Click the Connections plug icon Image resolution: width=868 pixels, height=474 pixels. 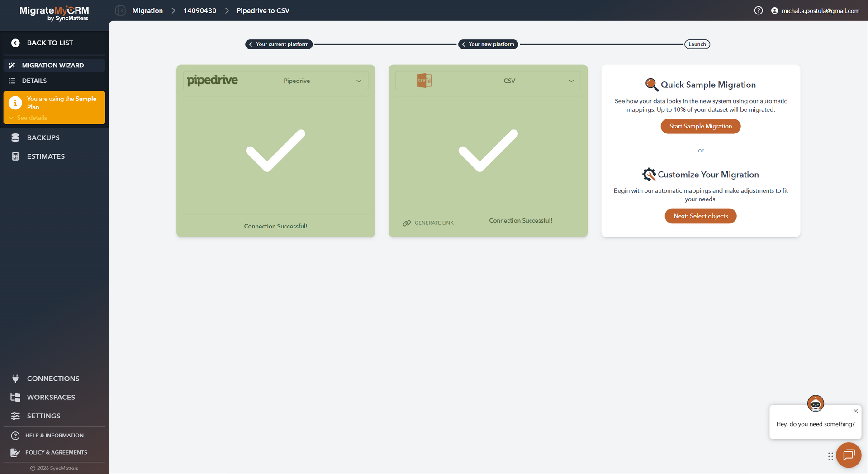(15, 379)
